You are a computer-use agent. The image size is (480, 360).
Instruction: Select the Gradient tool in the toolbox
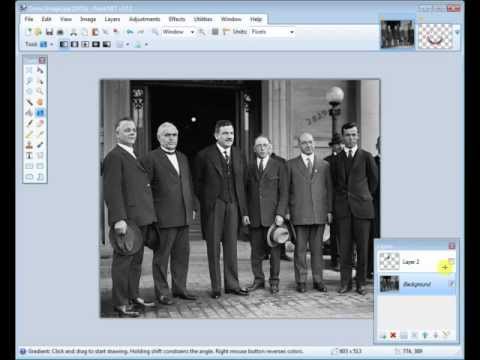click(x=40, y=113)
